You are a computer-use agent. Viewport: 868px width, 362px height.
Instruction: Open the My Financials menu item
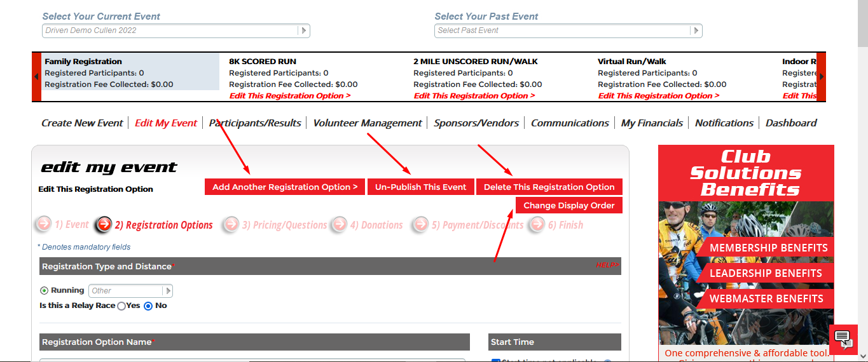click(x=652, y=123)
